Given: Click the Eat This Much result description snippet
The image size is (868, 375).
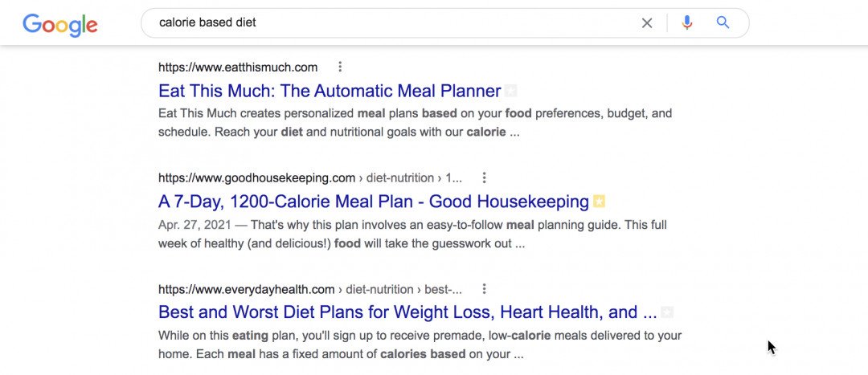Looking at the screenshot, I should point(416,123).
